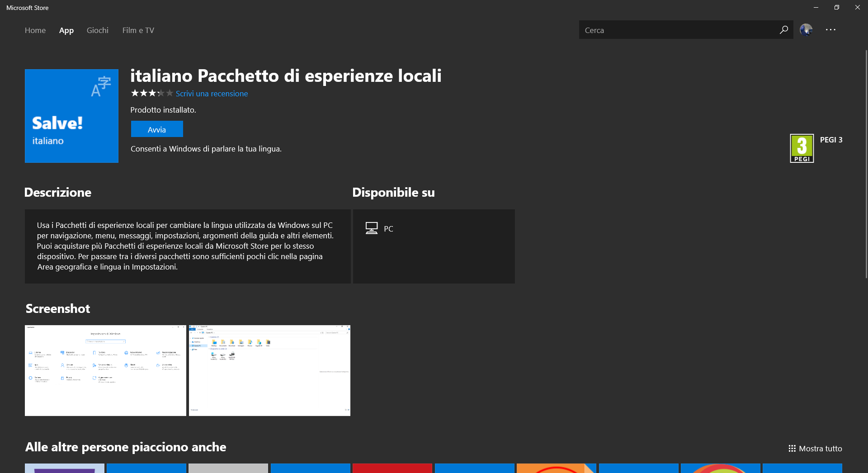Click the 'Screenshot' heading
The width and height of the screenshot is (868, 473).
58,308
